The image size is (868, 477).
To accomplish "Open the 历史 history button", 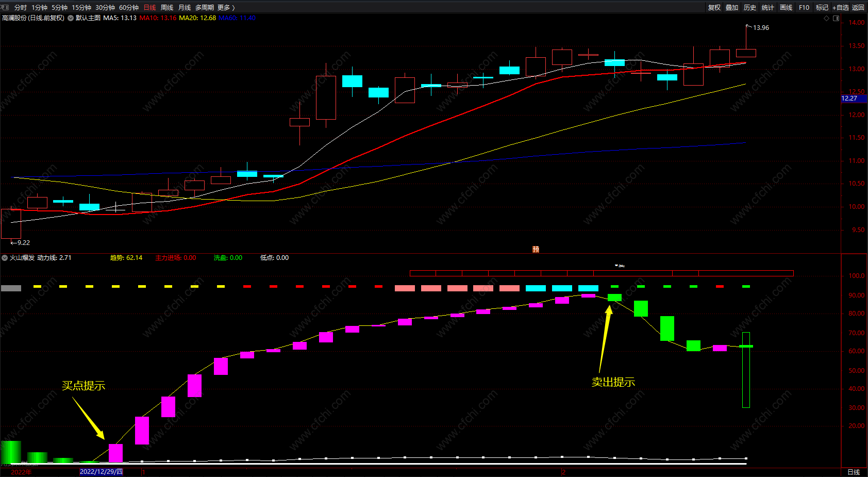I will (x=750, y=8).
